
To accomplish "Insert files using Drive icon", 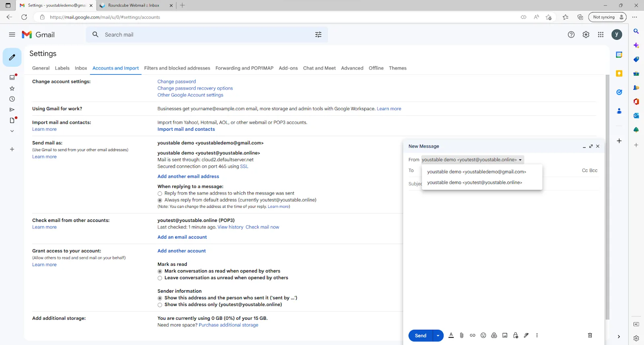I will (494, 335).
